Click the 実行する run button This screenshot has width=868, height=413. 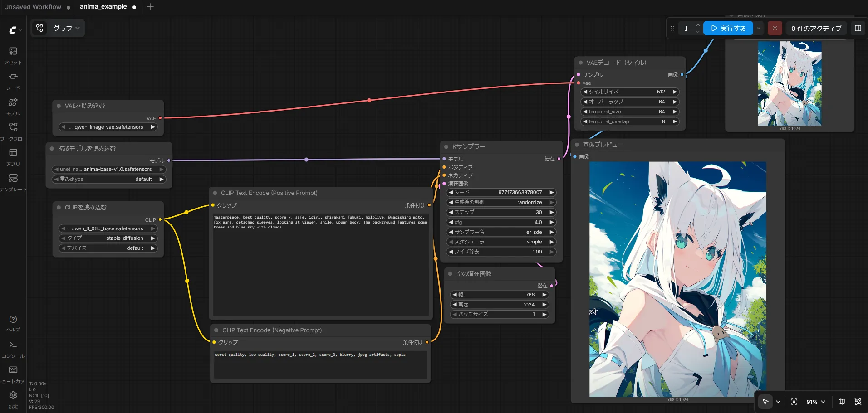(x=728, y=28)
